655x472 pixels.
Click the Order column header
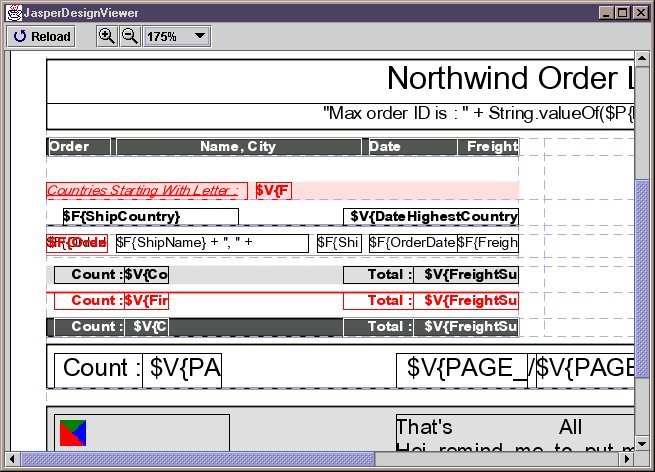[79, 147]
